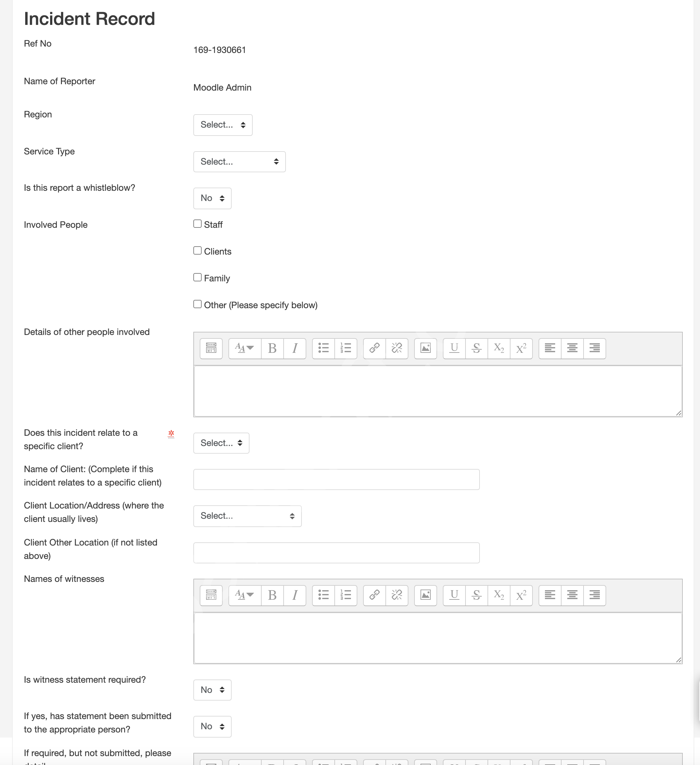Apply italic in Names of witnesses editor

tap(294, 595)
